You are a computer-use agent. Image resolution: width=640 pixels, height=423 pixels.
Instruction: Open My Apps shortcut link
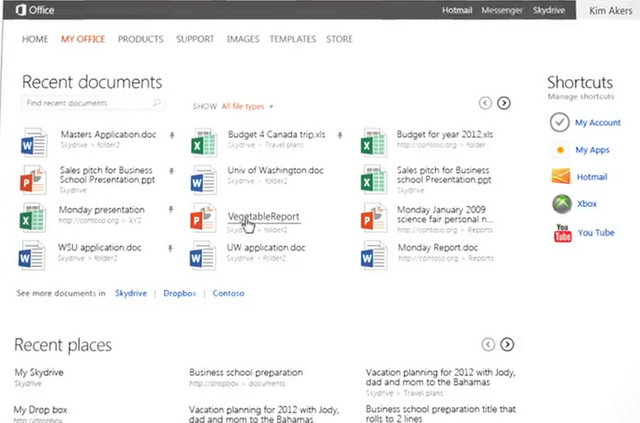(x=593, y=150)
